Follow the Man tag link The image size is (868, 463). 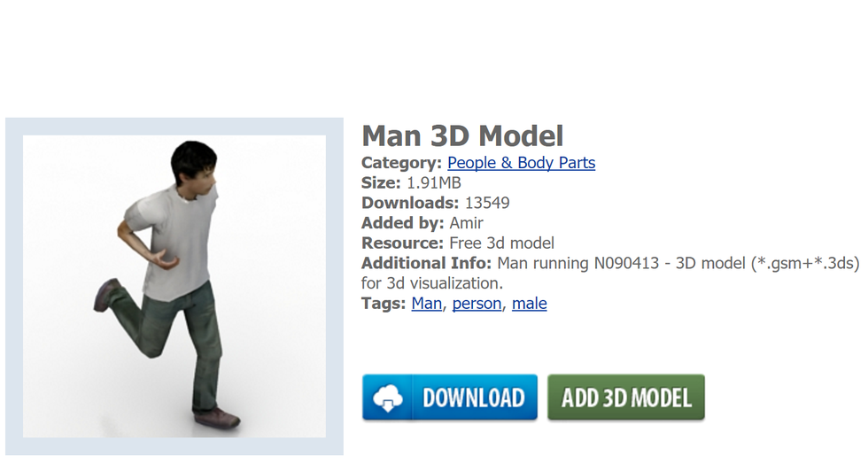coord(426,303)
